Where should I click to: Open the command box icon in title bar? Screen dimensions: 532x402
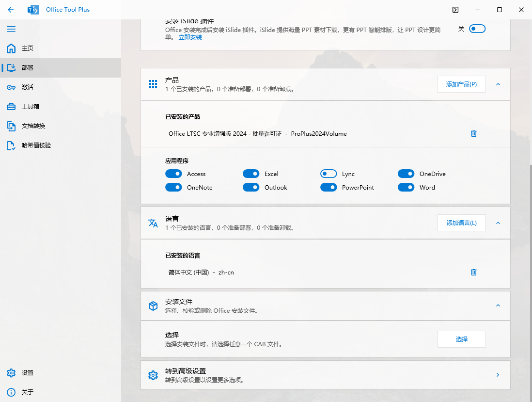point(455,10)
